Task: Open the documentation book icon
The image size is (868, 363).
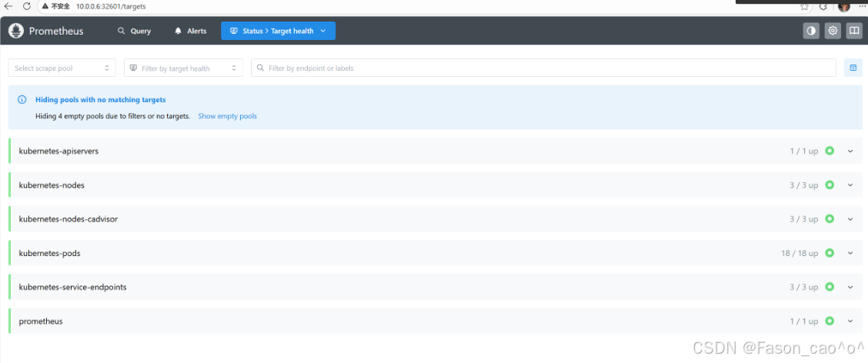Action: point(854,31)
